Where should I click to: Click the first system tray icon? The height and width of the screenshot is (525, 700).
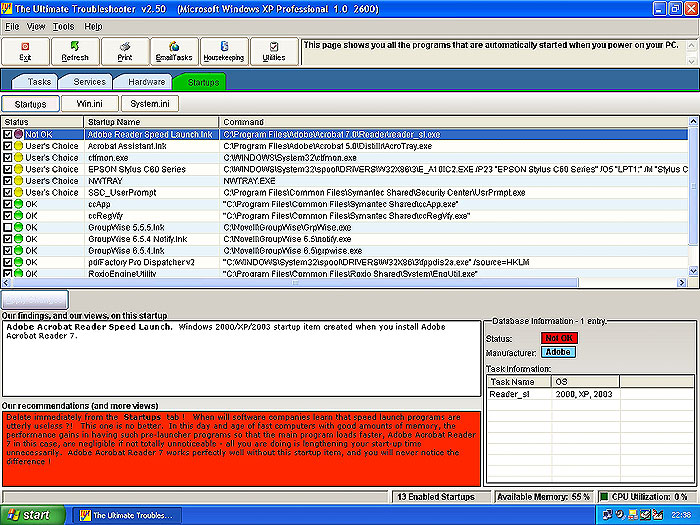coord(607,515)
